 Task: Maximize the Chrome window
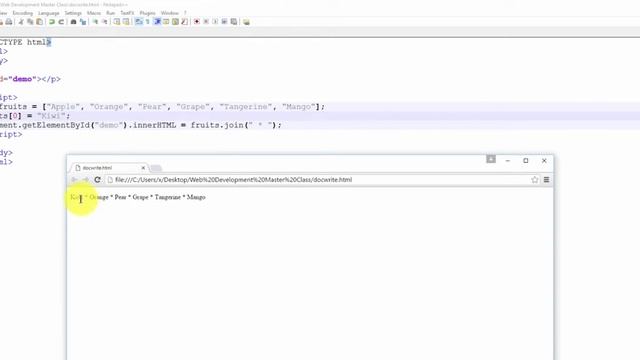(526, 161)
